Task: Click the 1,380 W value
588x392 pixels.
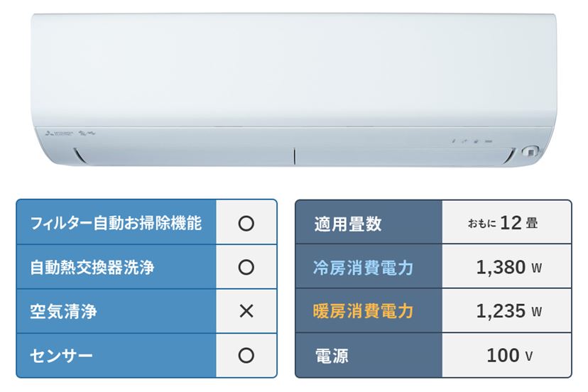Action: 509,267
